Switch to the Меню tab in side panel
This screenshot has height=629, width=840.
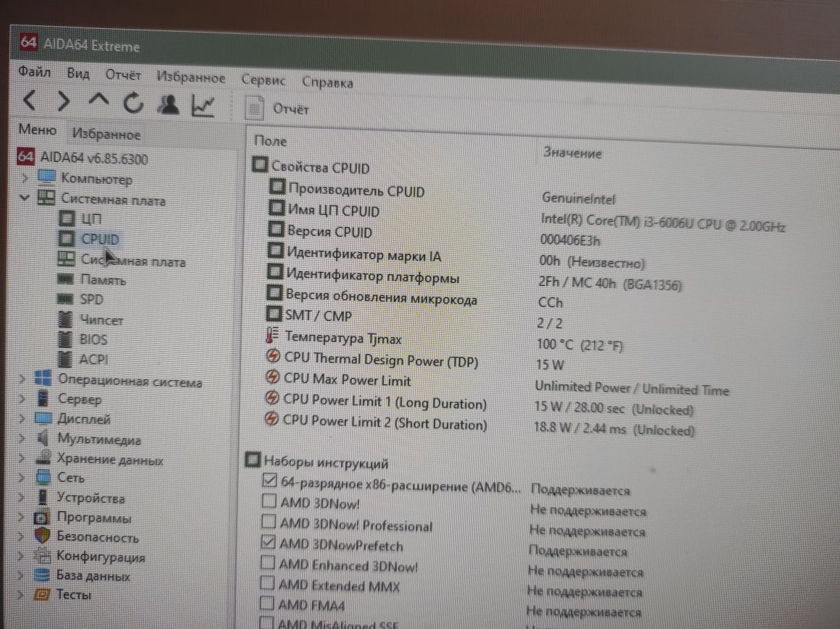37,130
